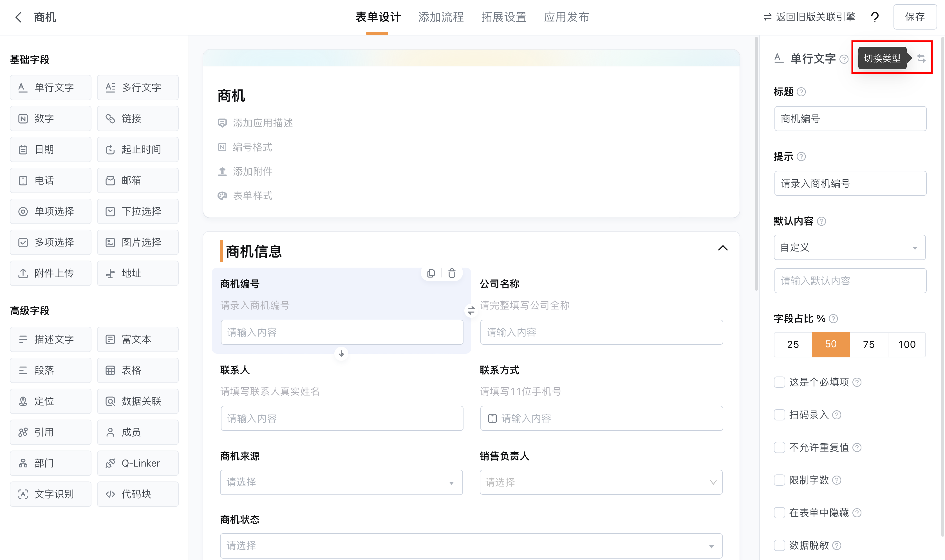This screenshot has width=945, height=560.
Task: Enable the 限制字数 checkbox
Action: coord(780,480)
